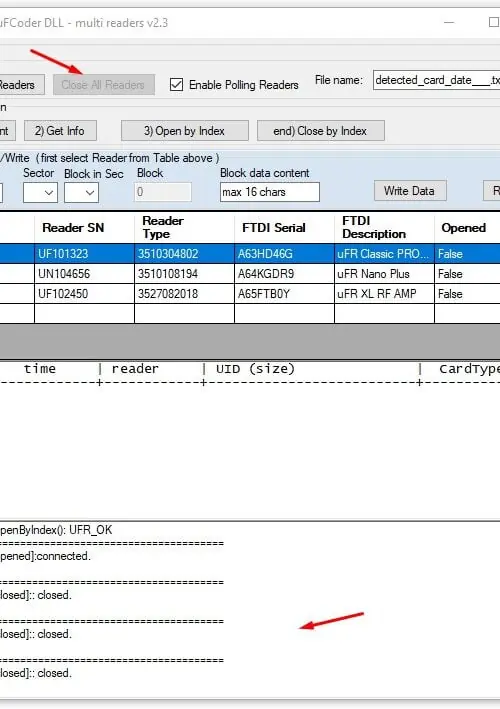Click the disabled Block number field
Viewport: 500px width, 709px height.
[x=163, y=192]
